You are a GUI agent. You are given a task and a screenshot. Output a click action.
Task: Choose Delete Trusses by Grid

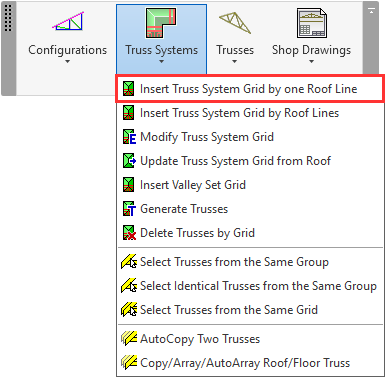tap(250, 233)
